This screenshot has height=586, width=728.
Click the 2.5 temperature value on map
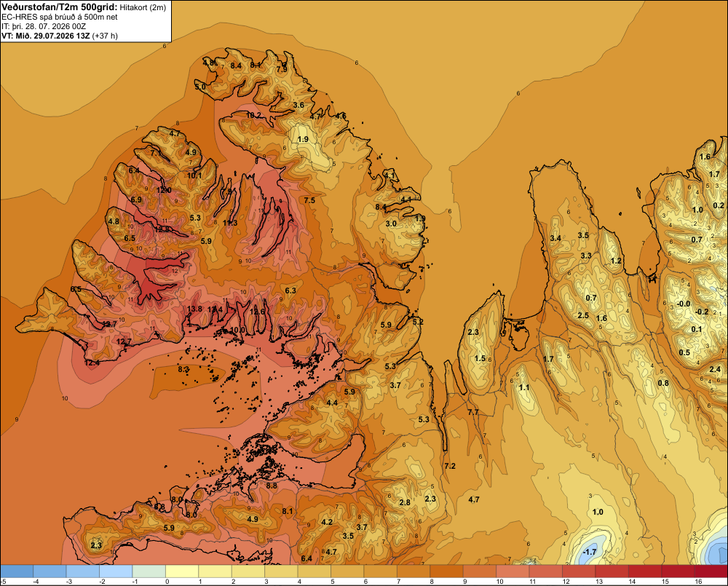point(583,315)
